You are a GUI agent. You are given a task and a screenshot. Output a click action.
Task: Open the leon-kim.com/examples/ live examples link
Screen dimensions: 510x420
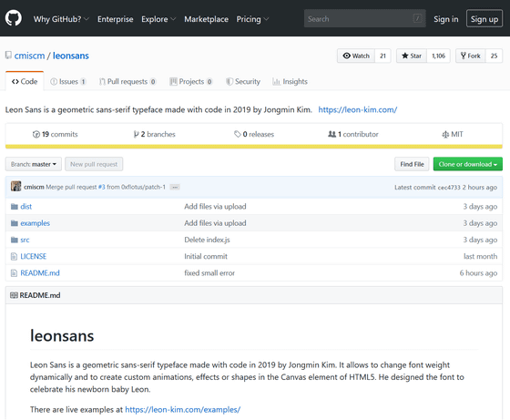183,410
